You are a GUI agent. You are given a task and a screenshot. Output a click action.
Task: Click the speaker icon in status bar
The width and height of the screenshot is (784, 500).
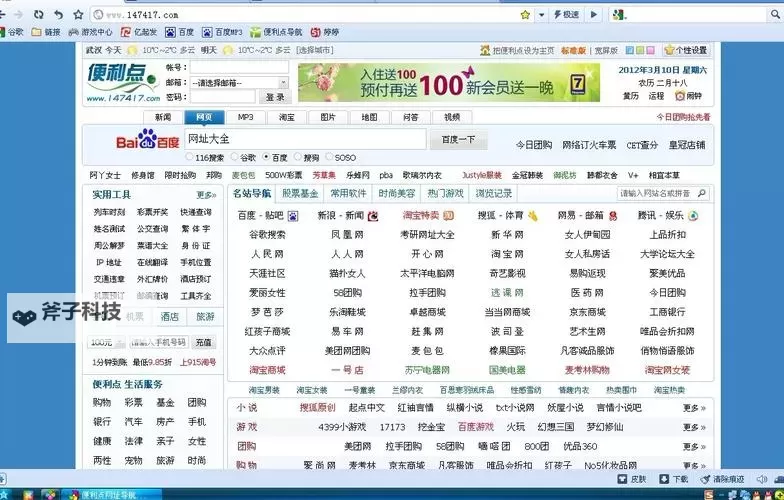coord(762,479)
